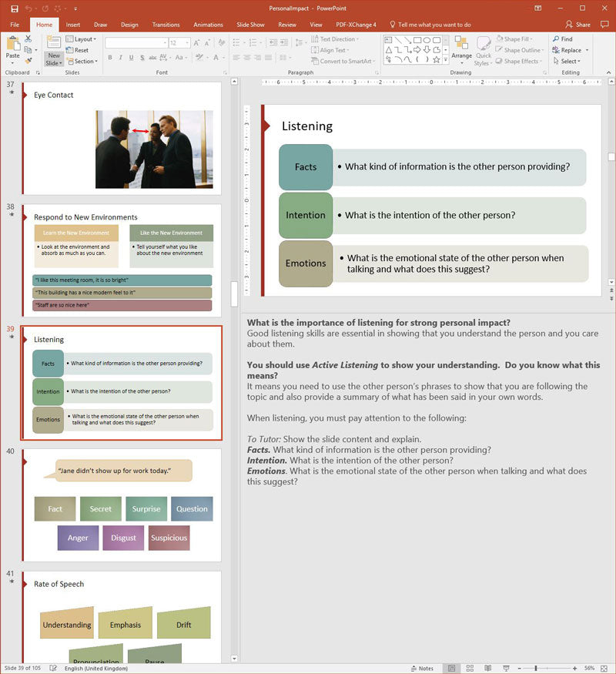Image resolution: width=616 pixels, height=674 pixels.
Task: Toggle Bold formatting
Action: click(110, 58)
